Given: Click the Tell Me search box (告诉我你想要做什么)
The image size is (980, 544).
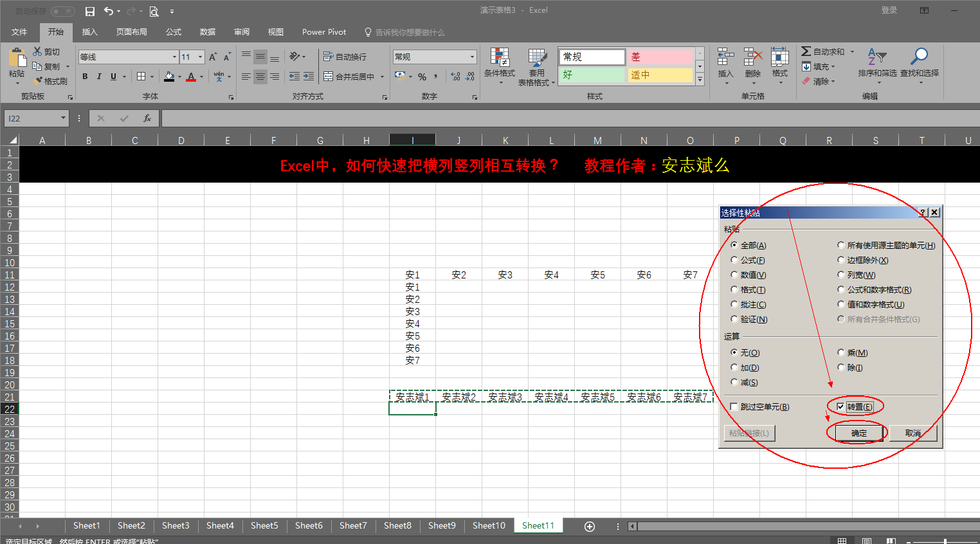Looking at the screenshot, I should point(404,32).
